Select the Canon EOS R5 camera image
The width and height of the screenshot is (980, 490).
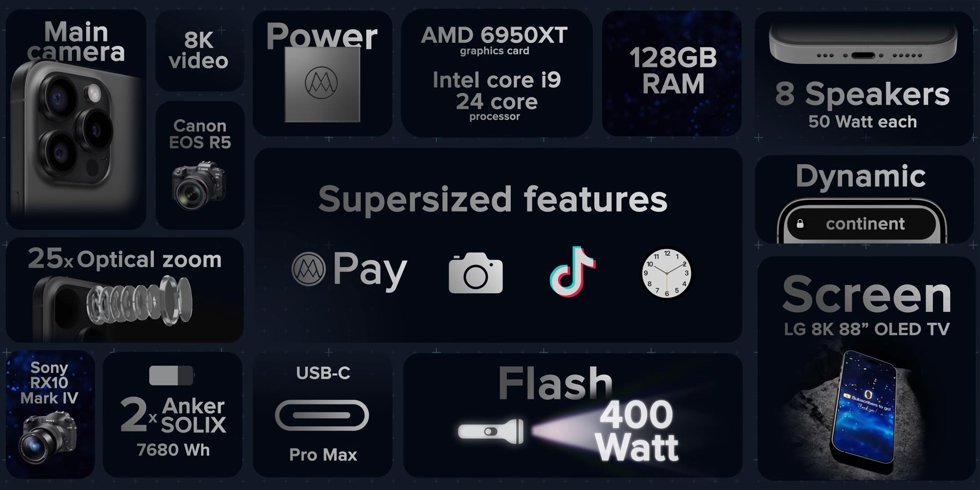click(x=199, y=185)
